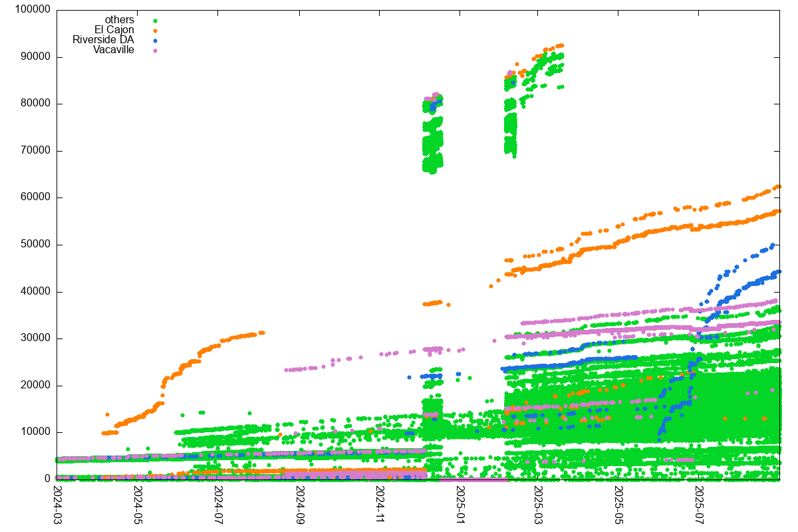The image size is (798, 532).
Task: Click the 20000 y-axis tick label
Action: (34, 386)
